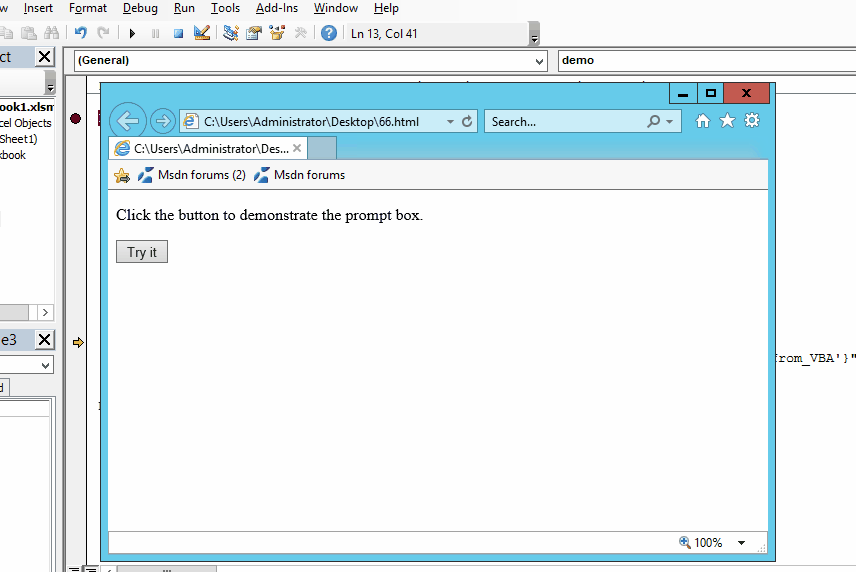Open the Run menu
This screenshot has height=572, width=856.
tap(185, 8)
